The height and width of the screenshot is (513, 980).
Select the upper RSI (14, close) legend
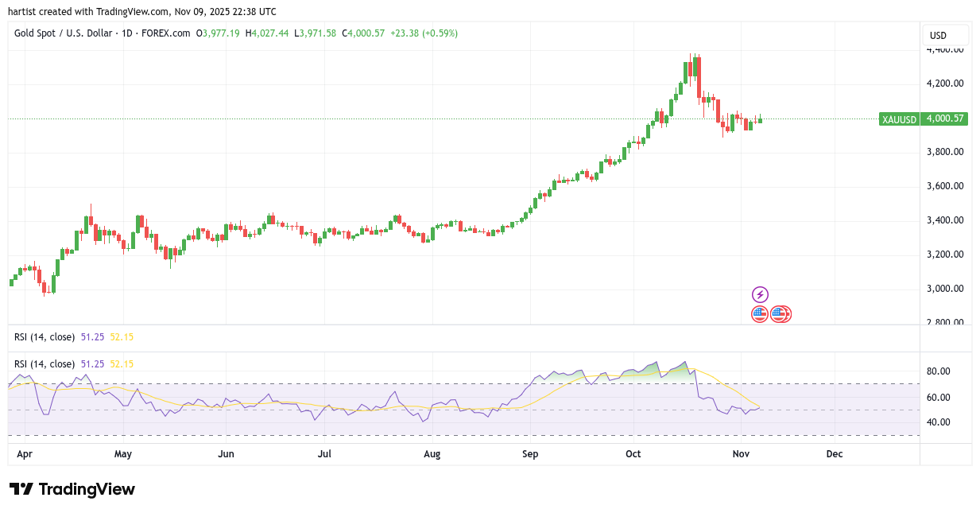[45, 337]
